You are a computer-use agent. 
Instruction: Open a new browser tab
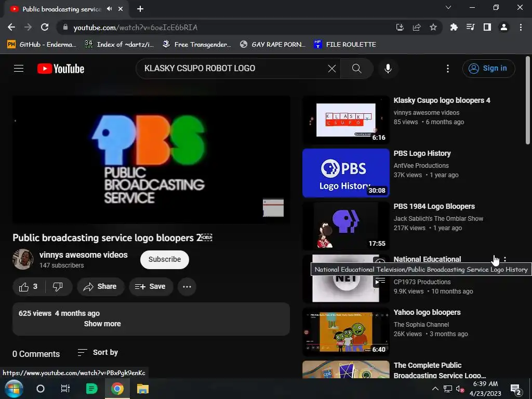pos(140,9)
